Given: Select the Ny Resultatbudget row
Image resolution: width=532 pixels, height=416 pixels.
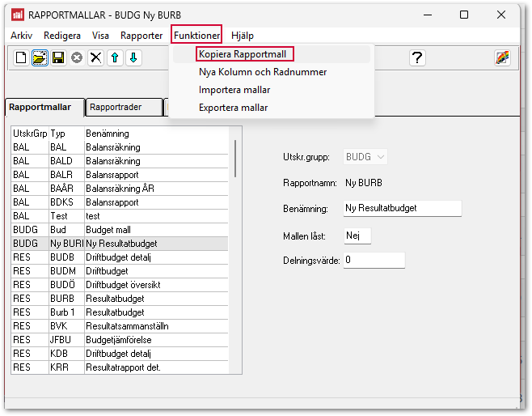Looking at the screenshot, I should coord(120,244).
